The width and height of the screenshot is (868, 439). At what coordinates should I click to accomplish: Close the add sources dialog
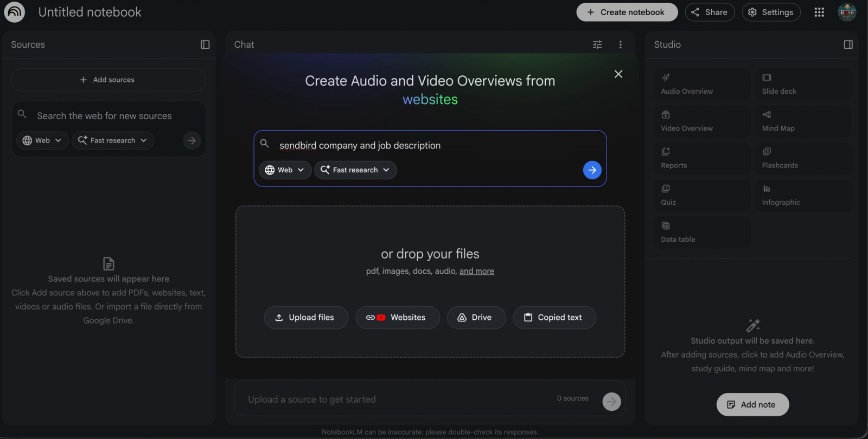pos(618,74)
